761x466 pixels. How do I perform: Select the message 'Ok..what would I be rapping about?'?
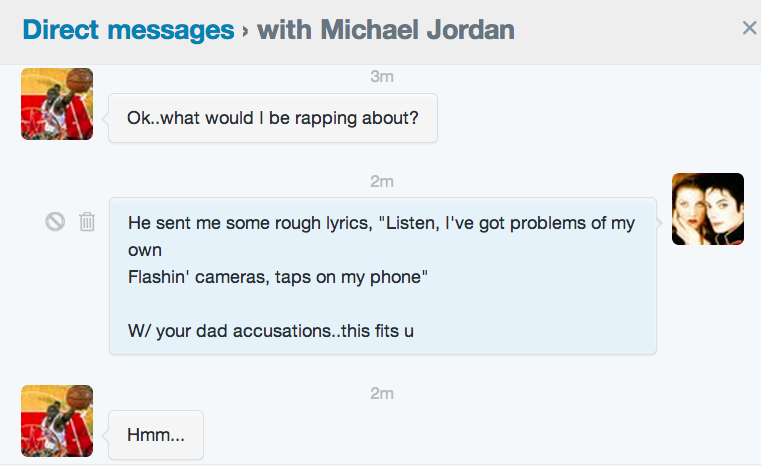(273, 118)
